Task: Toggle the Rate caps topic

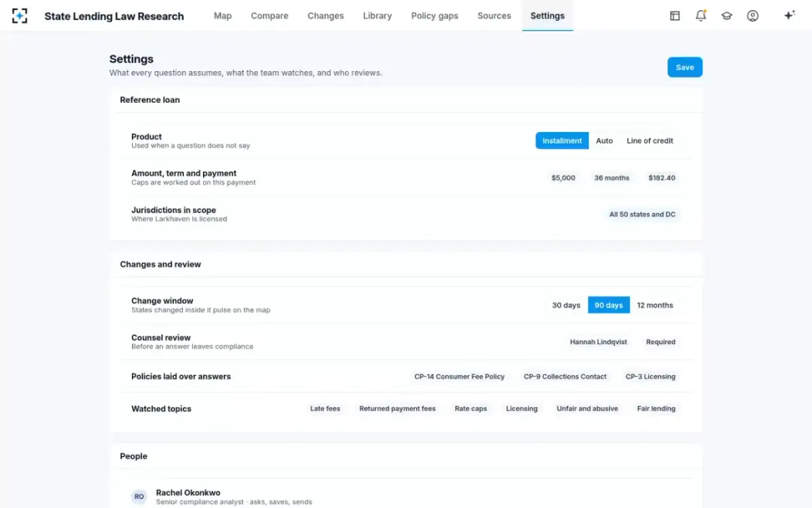Action: pyautogui.click(x=470, y=408)
